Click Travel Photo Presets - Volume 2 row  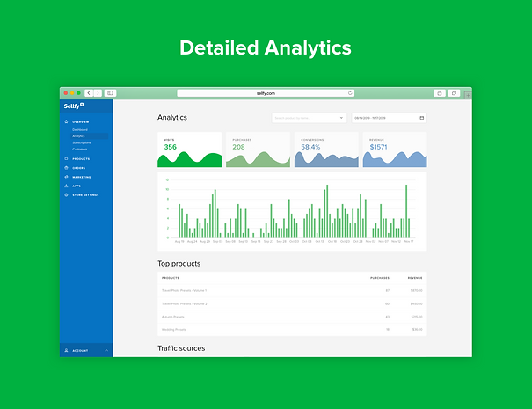(x=292, y=303)
